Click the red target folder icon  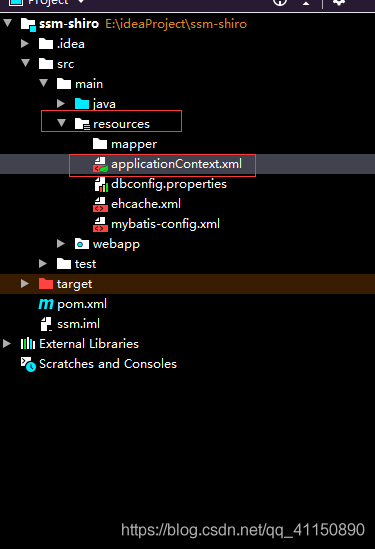[46, 284]
